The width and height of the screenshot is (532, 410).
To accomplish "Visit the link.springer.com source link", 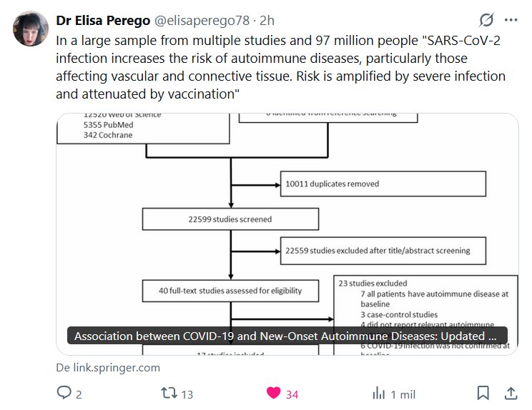I will [108, 367].
